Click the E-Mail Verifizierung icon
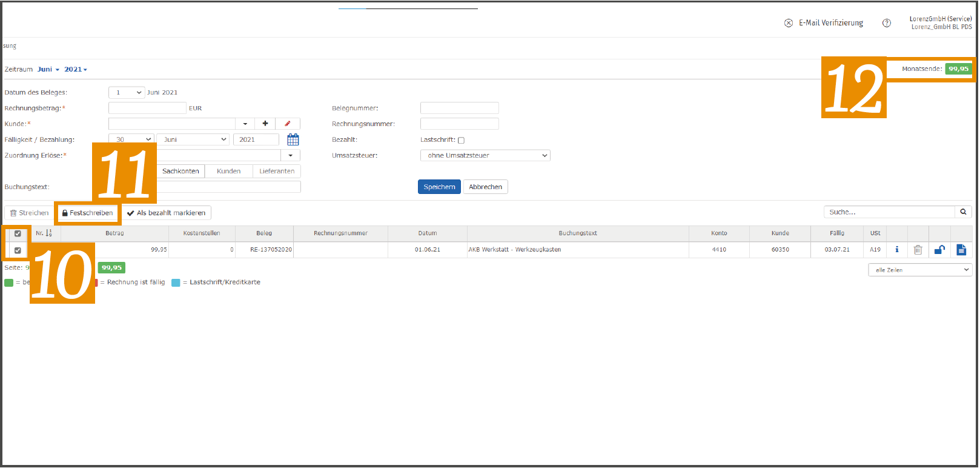Screen dimensions: 980x468 (x=789, y=23)
